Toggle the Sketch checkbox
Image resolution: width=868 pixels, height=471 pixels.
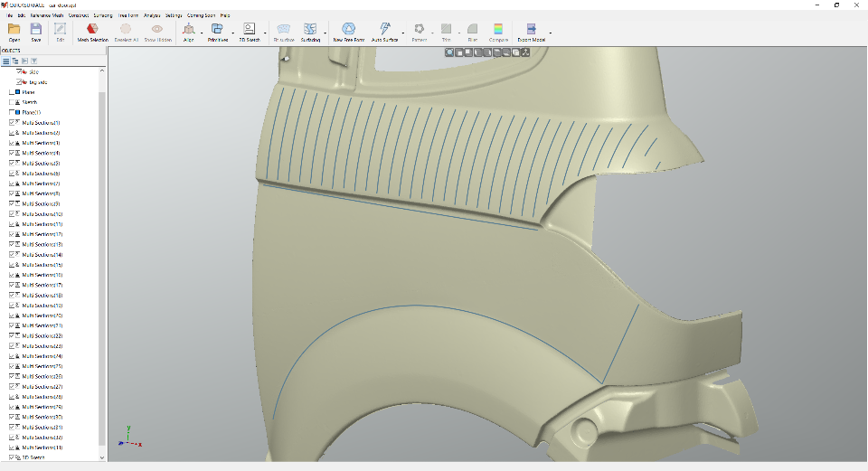12,102
